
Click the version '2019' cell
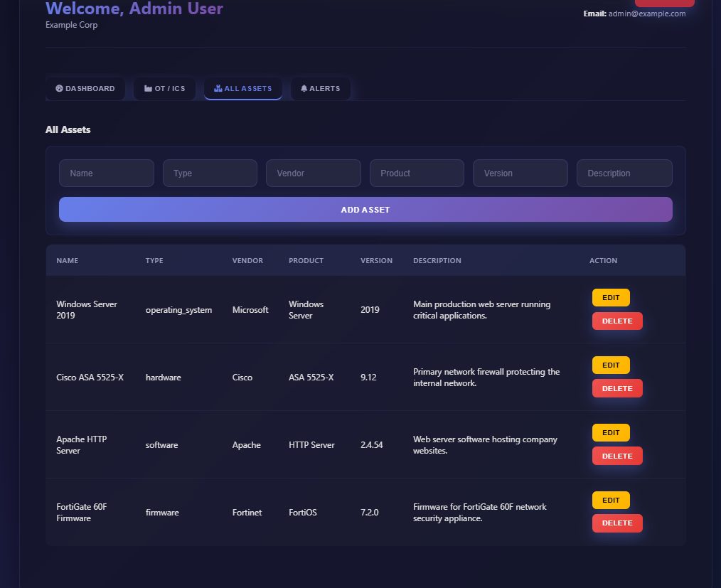point(370,310)
